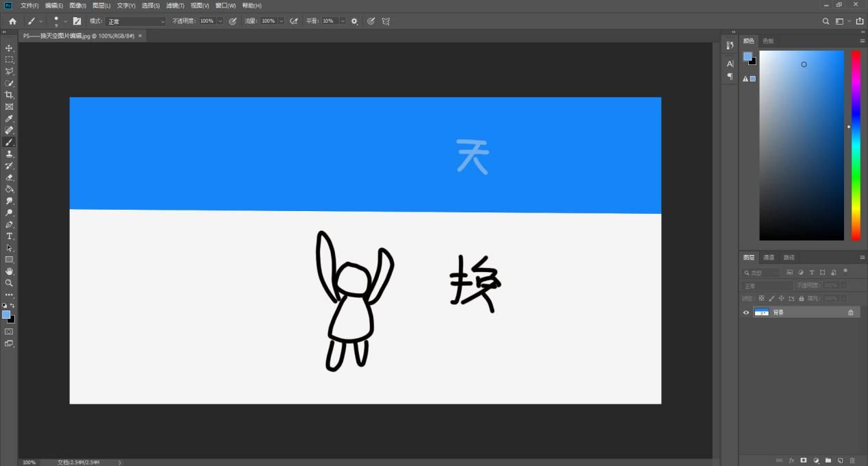
Task: Open the 文件(F) menu
Action: tap(29, 5)
